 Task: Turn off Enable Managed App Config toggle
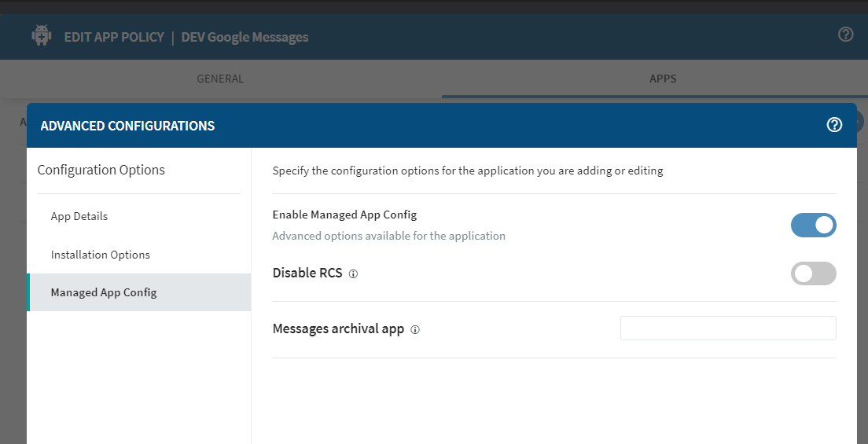[x=813, y=226]
